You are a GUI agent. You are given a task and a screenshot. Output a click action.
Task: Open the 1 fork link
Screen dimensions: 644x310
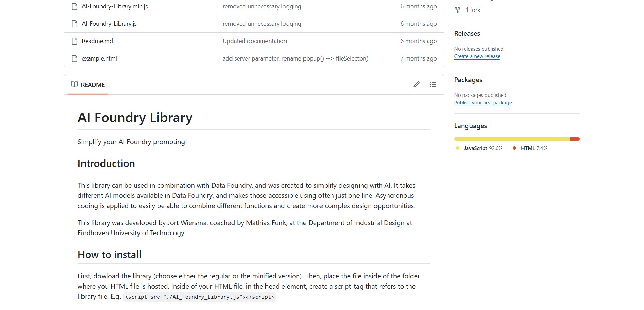click(473, 10)
